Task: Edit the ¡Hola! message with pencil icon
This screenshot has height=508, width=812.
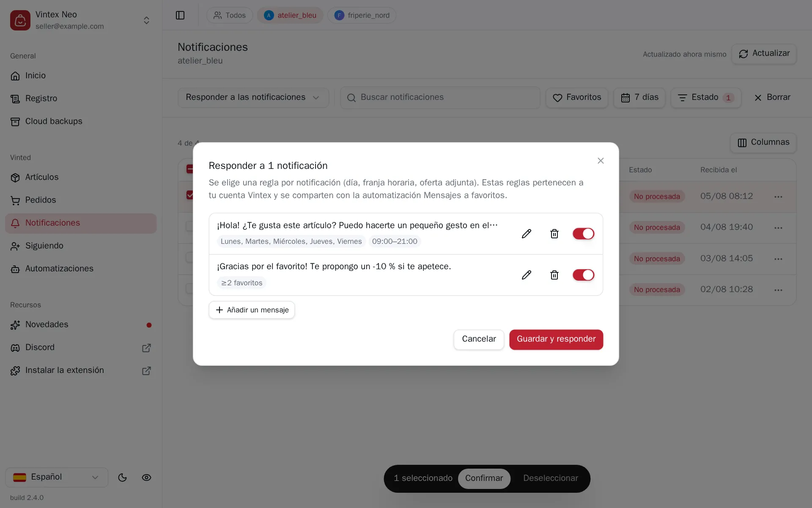Action: tap(526, 234)
